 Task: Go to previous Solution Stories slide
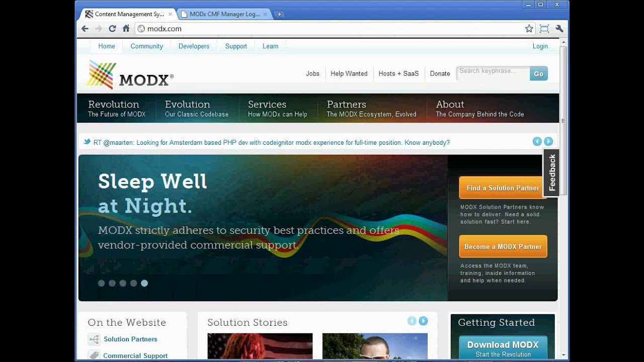coord(412,321)
